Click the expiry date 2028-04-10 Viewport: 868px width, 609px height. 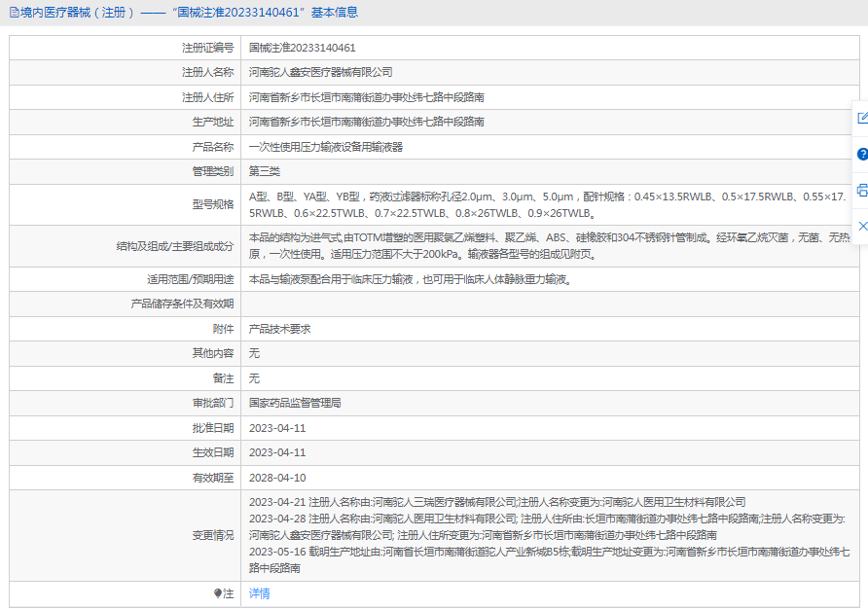pos(277,478)
